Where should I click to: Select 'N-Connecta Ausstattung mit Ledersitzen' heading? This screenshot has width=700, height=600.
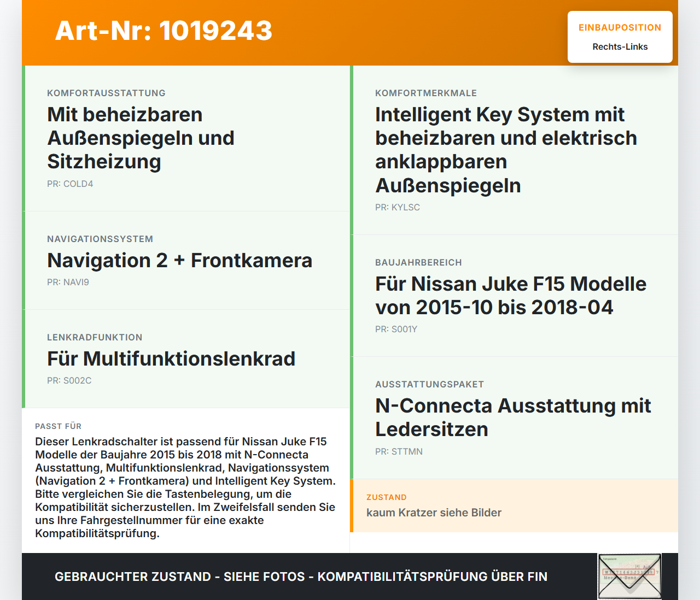tap(513, 417)
